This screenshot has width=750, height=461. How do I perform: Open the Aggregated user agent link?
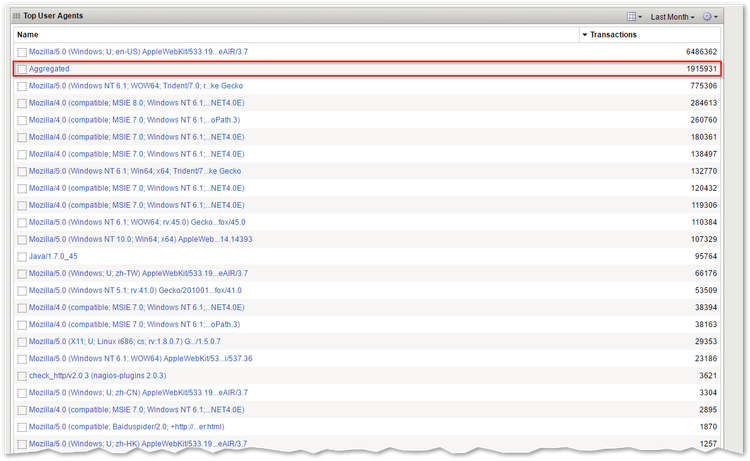point(49,69)
